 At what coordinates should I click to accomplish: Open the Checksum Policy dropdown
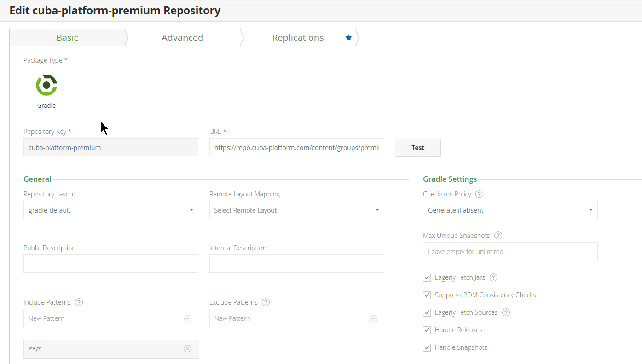coord(510,210)
